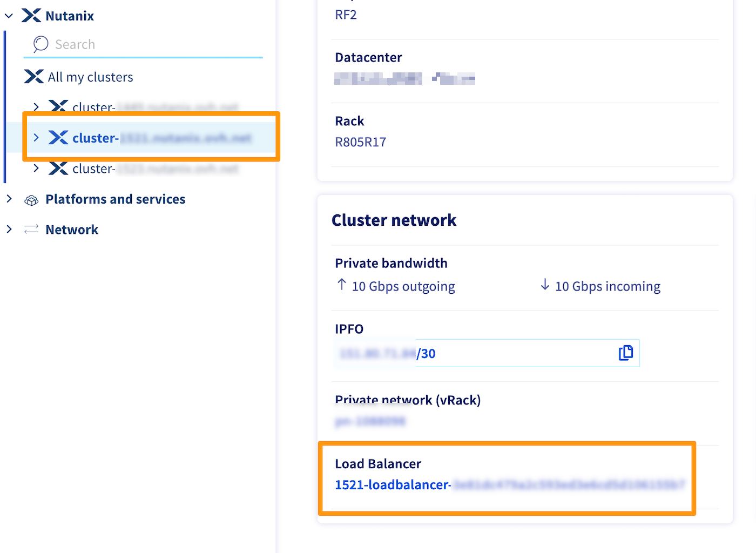Expand the cluster-1521 tree item chevron
This screenshot has height=553, width=756.
click(36, 137)
